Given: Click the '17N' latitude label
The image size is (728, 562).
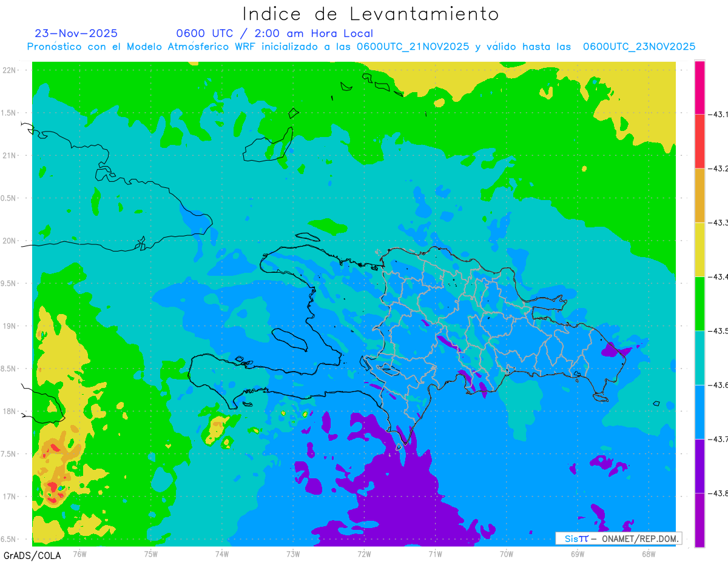Looking at the screenshot, I should pos(10,497).
